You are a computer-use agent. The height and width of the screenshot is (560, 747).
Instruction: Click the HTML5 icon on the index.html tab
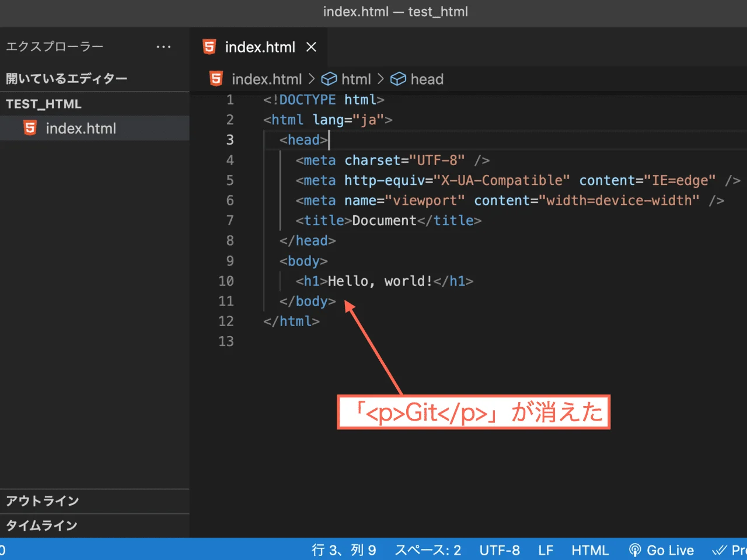coord(208,47)
